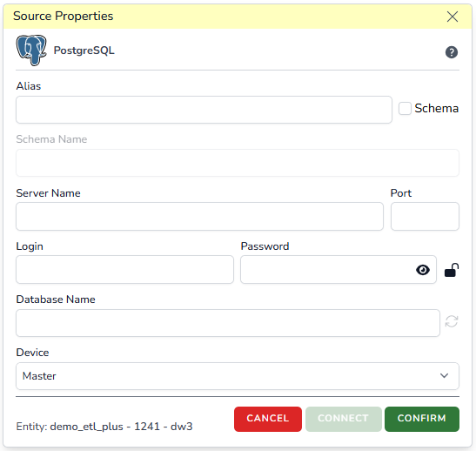Viewport: 476px width, 451px height.
Task: Click the CONFIRM button
Action: point(422,419)
